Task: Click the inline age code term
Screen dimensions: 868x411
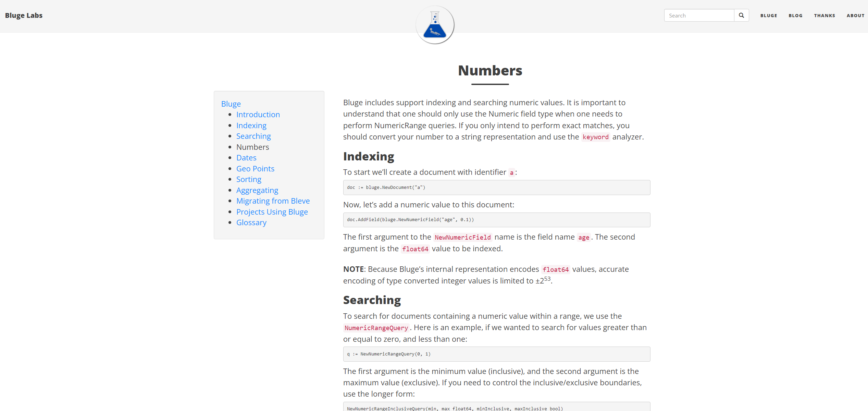Action: (584, 237)
